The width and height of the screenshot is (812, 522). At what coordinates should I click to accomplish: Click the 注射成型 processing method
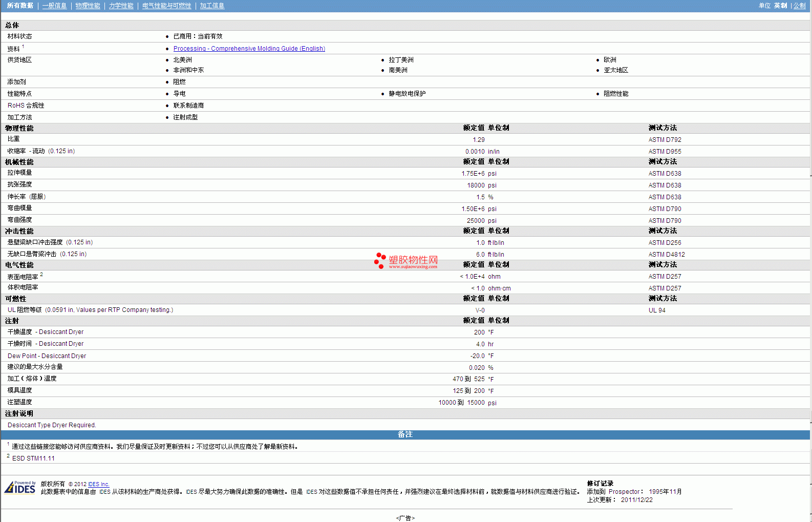pyautogui.click(x=185, y=117)
